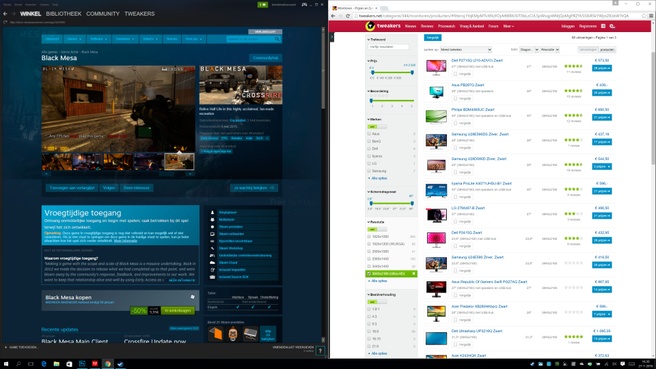
Task: Collapse the Merken filter section
Action: (x=374, y=120)
